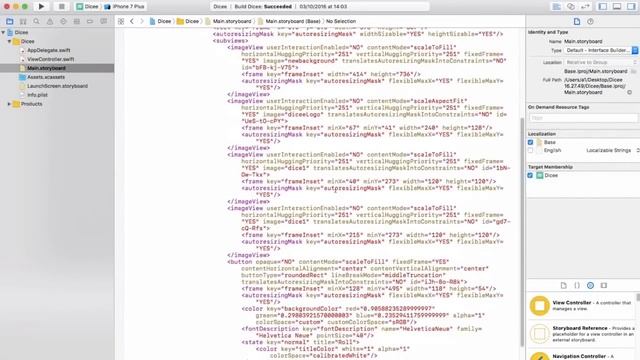
Task: Open the Find navigator
Action: [x=36, y=21]
